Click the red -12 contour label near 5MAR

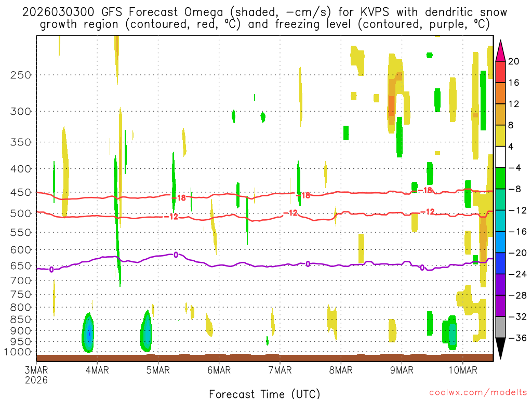click(x=171, y=217)
